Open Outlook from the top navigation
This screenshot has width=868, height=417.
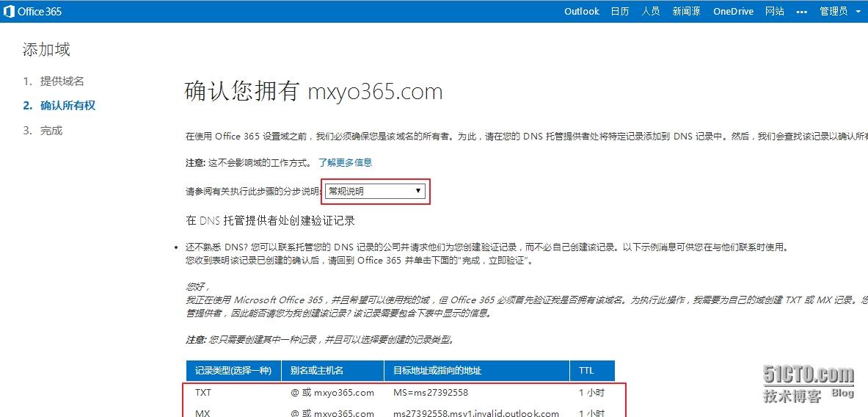pos(581,11)
